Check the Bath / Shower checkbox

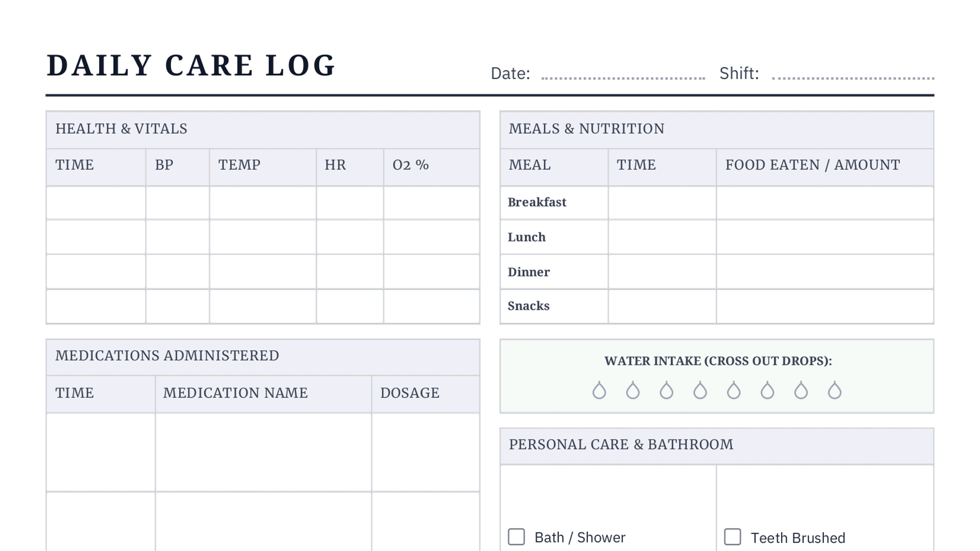point(516,537)
